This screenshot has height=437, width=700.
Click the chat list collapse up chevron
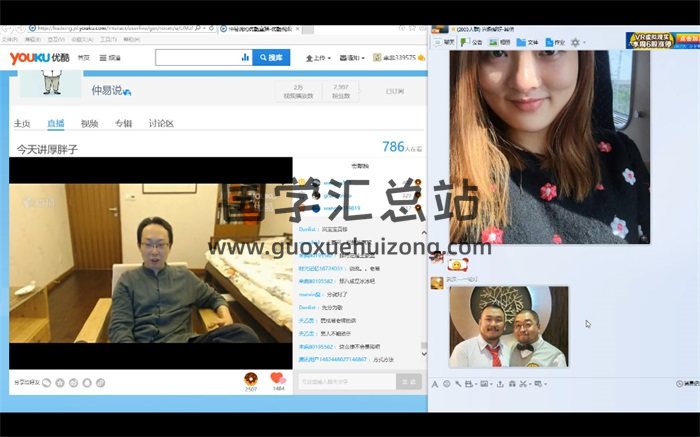(424, 233)
